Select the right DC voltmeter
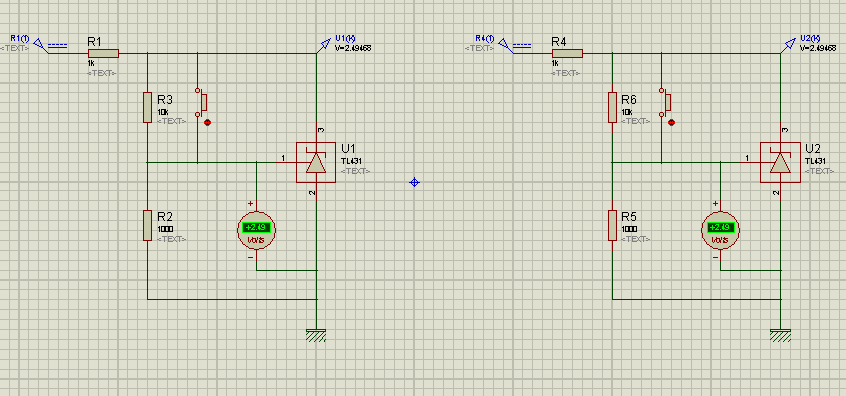 720,230
